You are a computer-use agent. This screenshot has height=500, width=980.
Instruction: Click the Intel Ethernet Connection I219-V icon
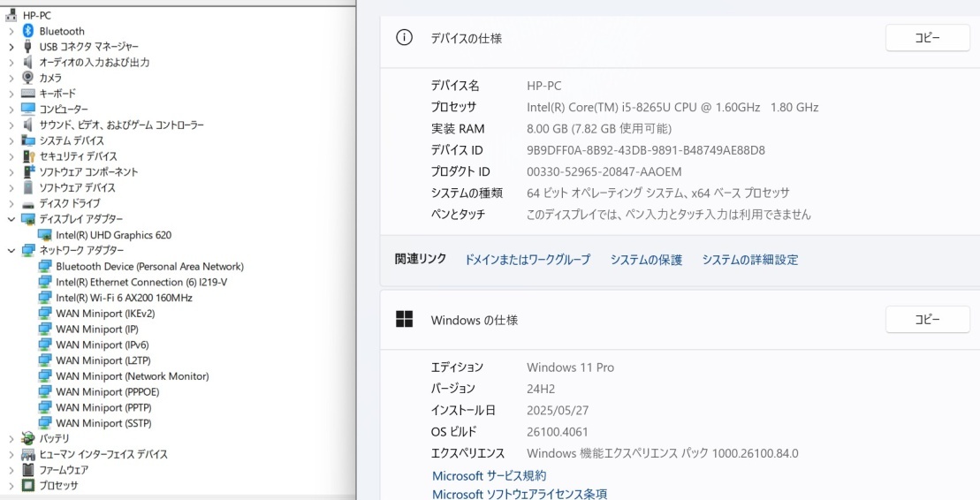coord(44,282)
